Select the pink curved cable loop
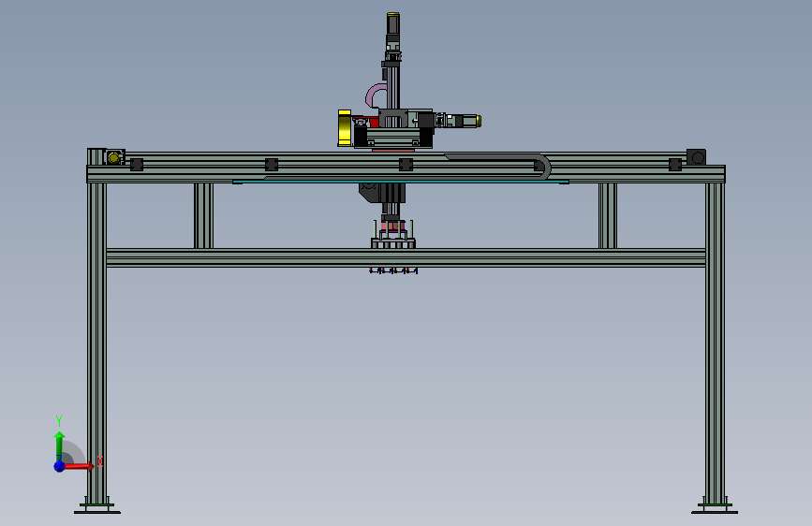The image size is (812, 526). pyautogui.click(x=376, y=95)
